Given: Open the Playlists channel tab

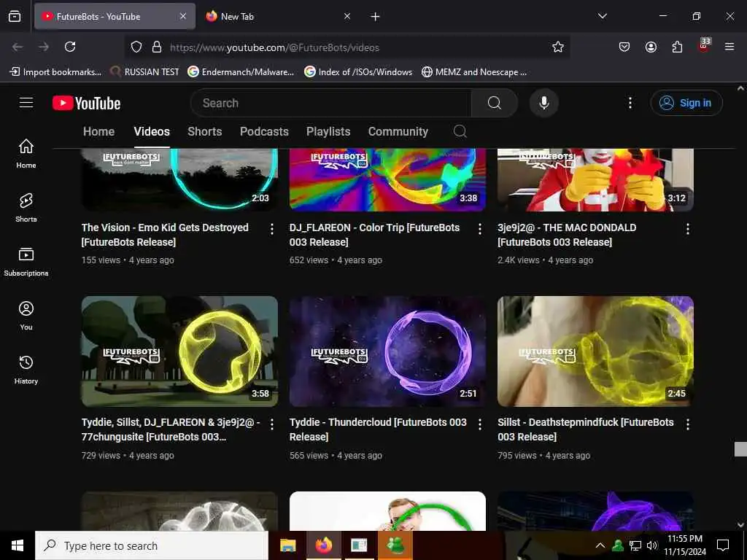Looking at the screenshot, I should click(328, 131).
